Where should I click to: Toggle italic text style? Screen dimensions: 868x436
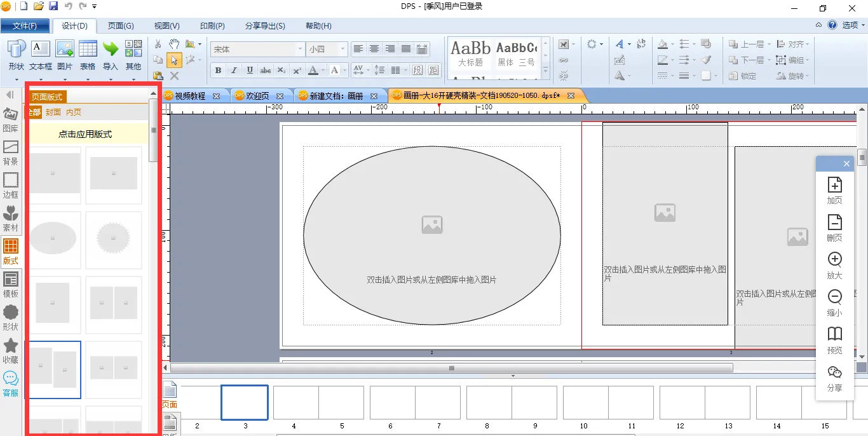pos(234,71)
